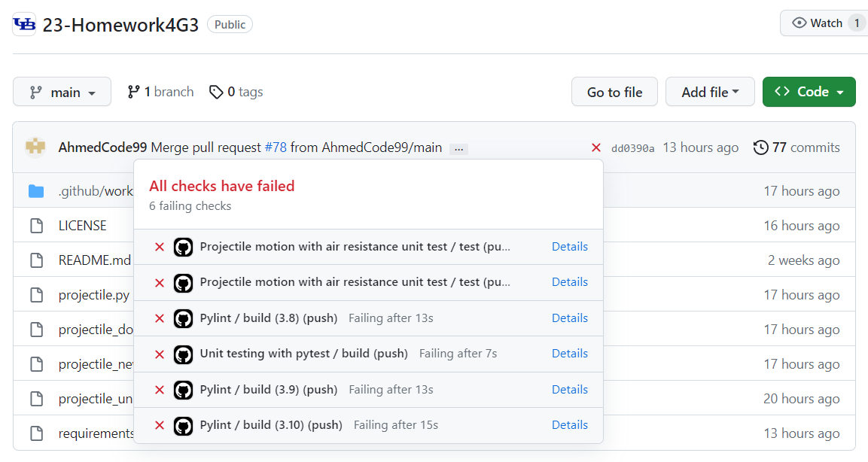Open commit history via the clock icon
The width and height of the screenshot is (868, 462).
(x=760, y=147)
